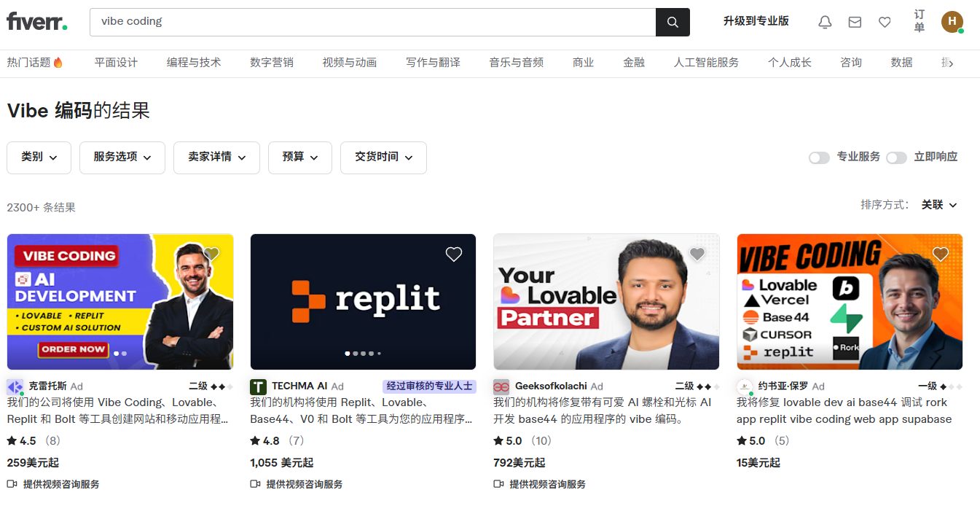Click the vibe coding search field

[372, 22]
